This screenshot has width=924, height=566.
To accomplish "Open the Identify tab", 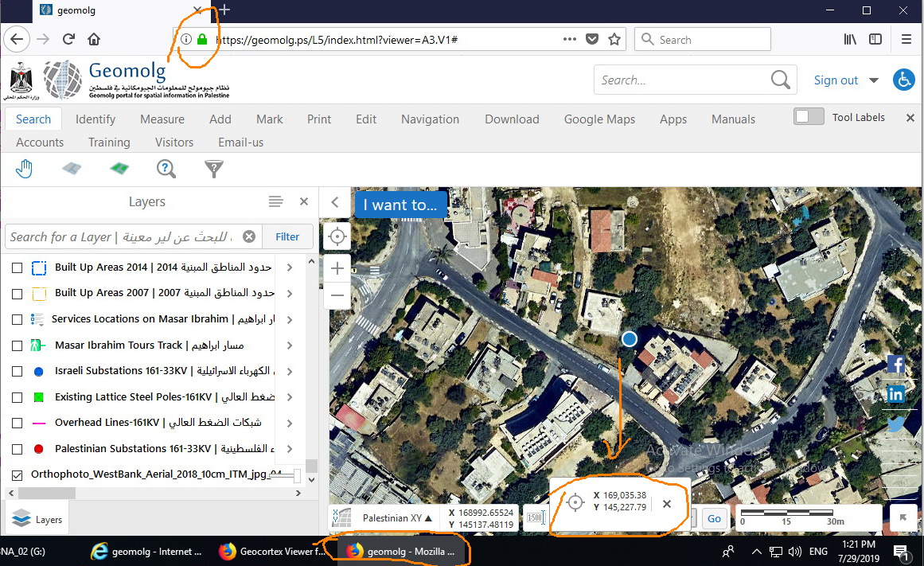I will pyautogui.click(x=96, y=119).
